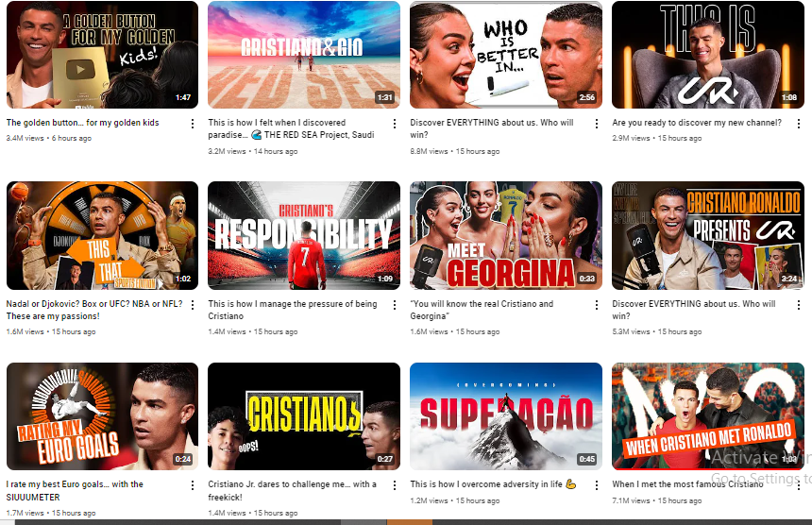Play Cristiano Ronaldo Presents UR thumbnail

point(708,235)
